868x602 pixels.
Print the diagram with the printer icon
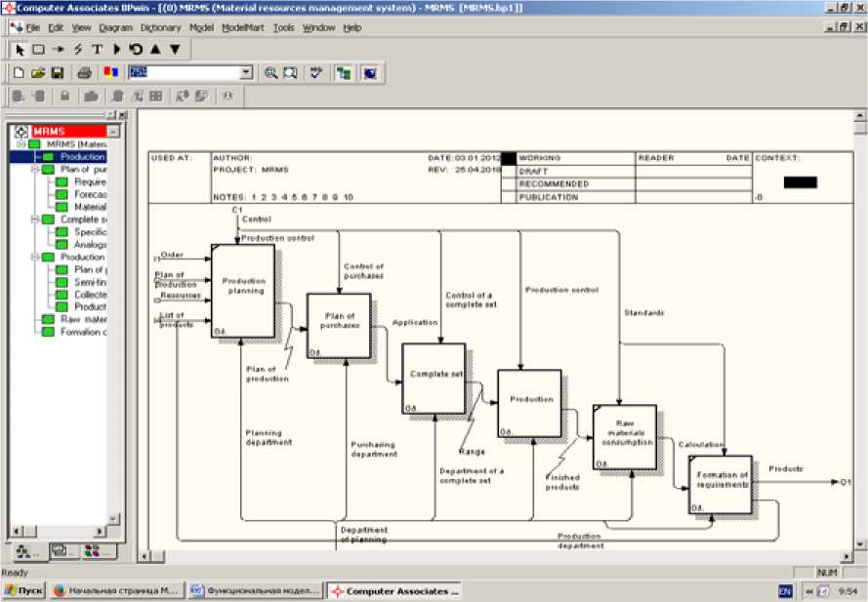point(84,73)
